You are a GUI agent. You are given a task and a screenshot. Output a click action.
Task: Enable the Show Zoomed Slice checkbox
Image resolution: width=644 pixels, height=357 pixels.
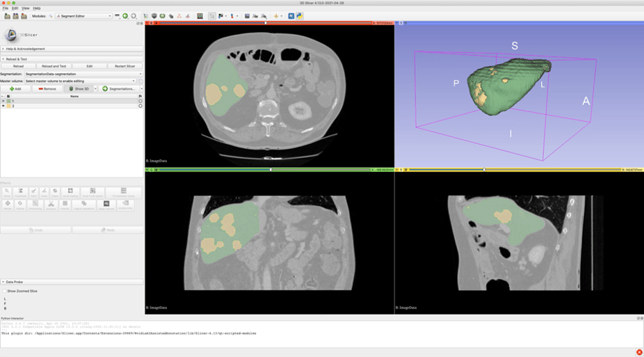point(4,291)
